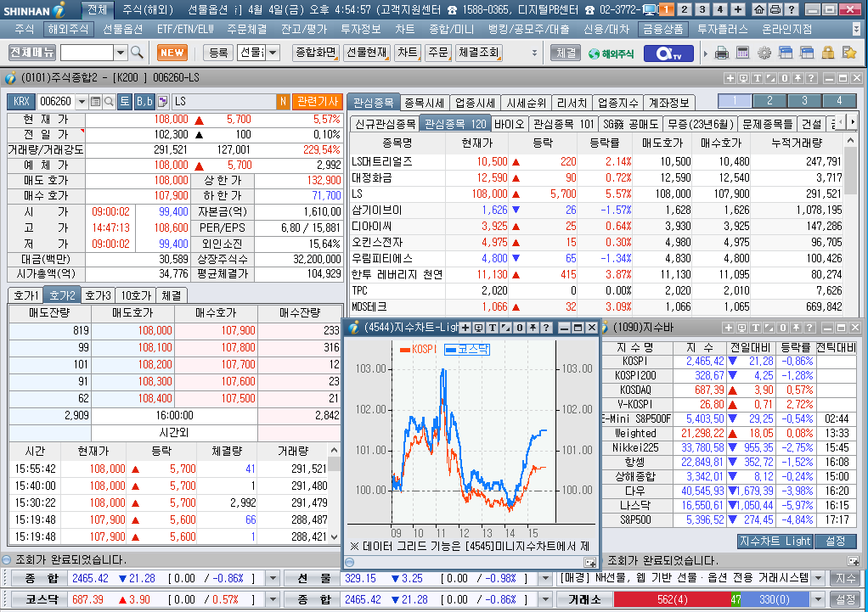Open dropdown beside 종합 2465.42 ticker
The image size is (868, 612).
tap(273, 578)
